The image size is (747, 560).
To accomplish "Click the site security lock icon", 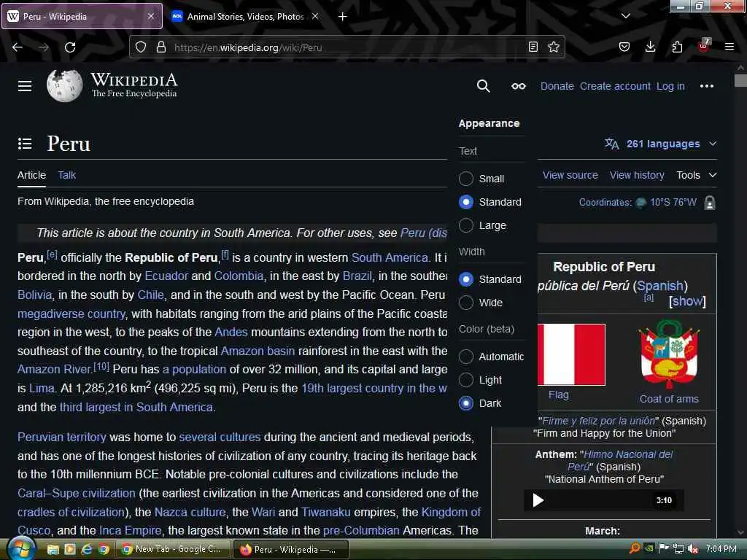I will tap(161, 47).
